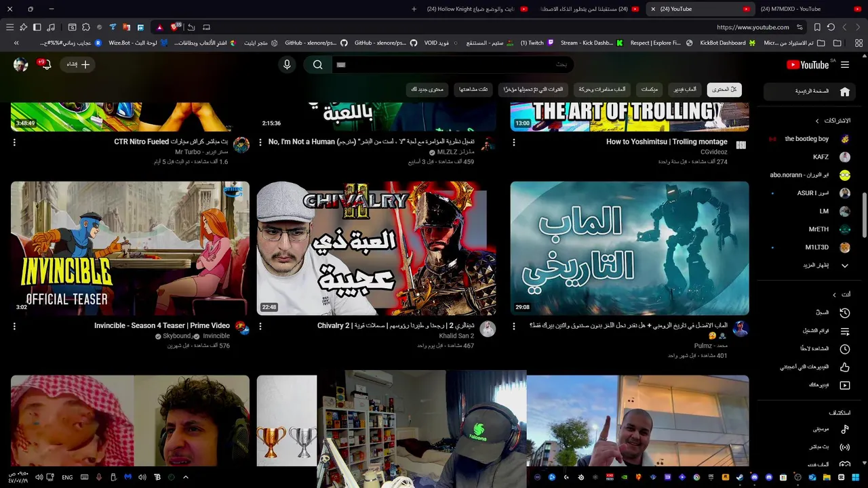Open options menu for 'No, I'm Not a Human'
This screenshot has height=488, width=868.
click(260, 142)
